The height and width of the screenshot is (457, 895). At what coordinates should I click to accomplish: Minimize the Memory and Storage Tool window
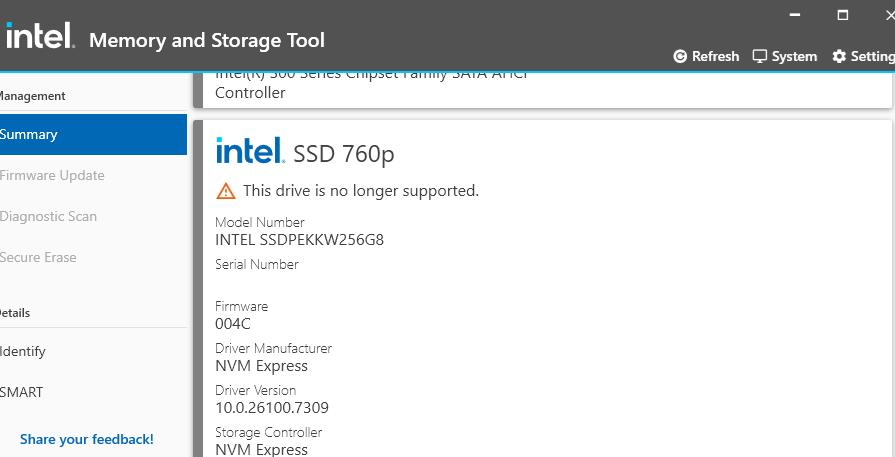(x=795, y=15)
